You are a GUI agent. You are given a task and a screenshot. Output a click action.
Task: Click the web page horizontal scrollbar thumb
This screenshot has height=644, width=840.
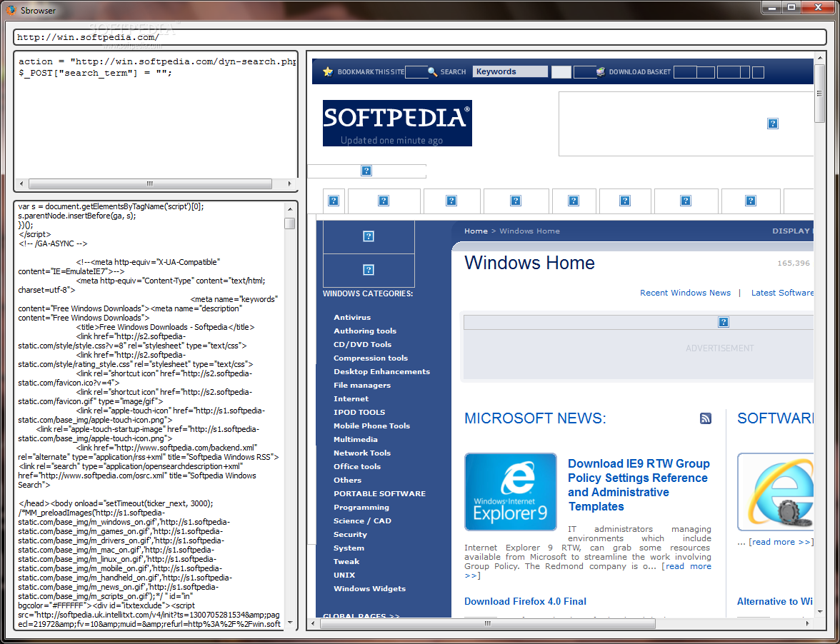[488, 623]
